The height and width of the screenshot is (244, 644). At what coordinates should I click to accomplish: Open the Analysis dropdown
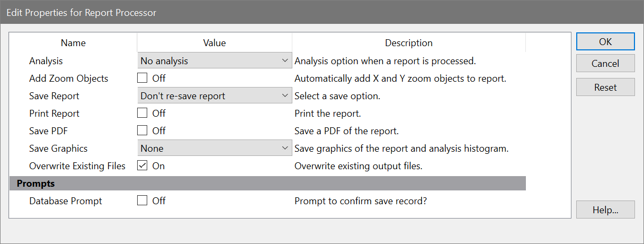[x=214, y=61]
